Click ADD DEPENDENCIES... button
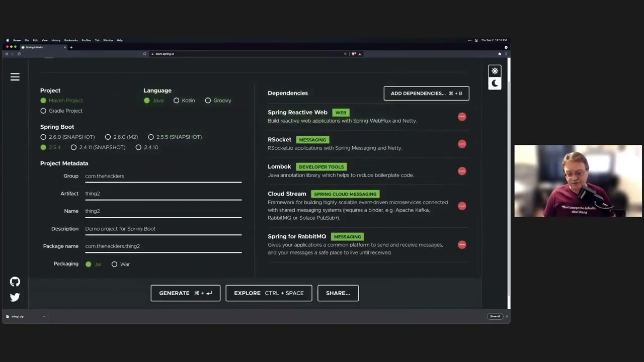 (x=427, y=93)
